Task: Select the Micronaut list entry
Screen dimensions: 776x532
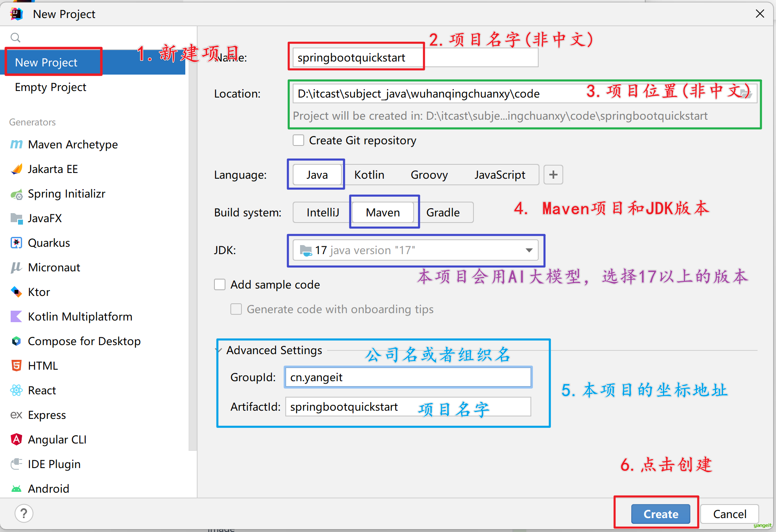Action: tap(54, 268)
